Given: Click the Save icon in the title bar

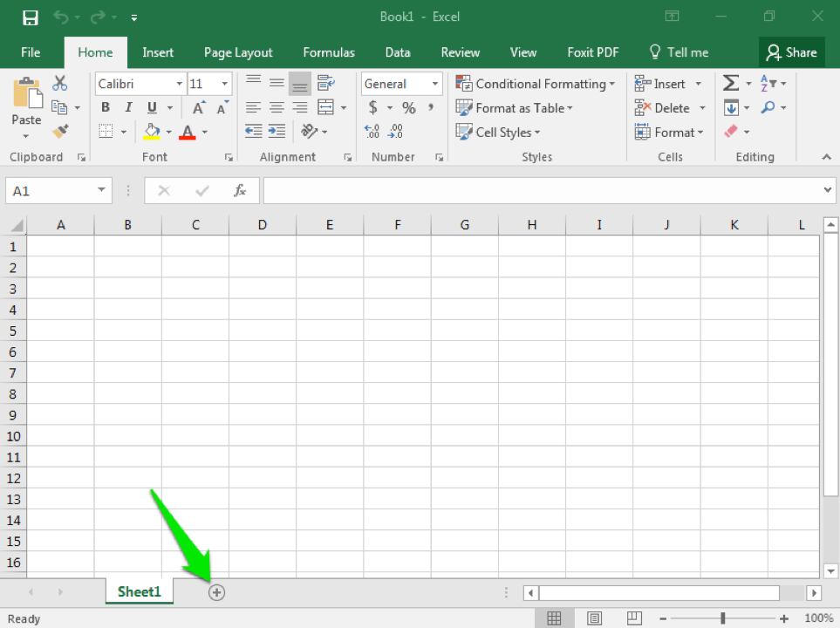Looking at the screenshot, I should (30, 17).
